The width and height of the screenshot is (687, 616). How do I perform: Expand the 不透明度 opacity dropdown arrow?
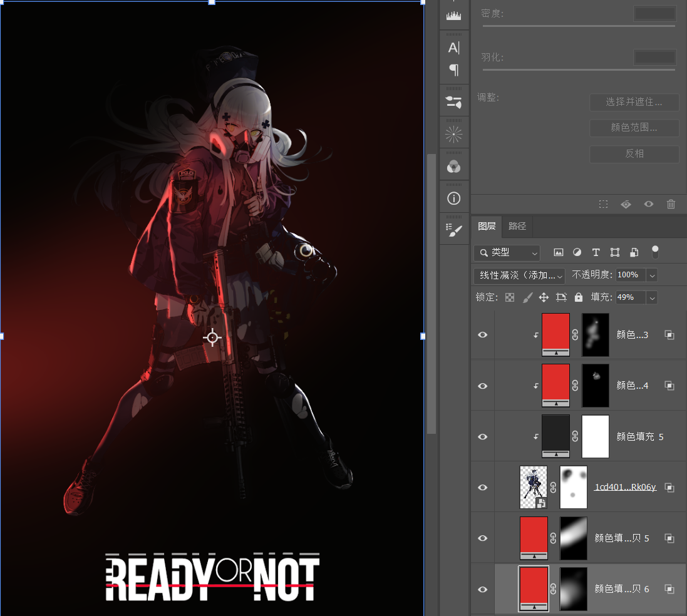[x=652, y=275]
